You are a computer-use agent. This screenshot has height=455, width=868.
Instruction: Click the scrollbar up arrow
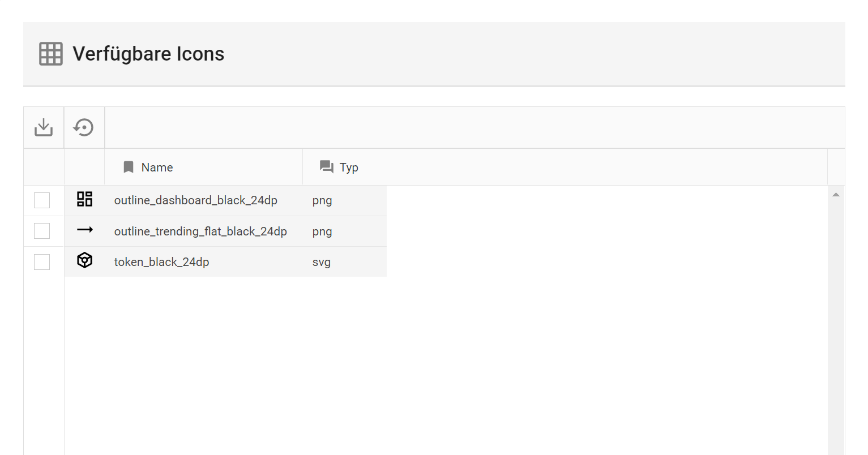click(836, 195)
